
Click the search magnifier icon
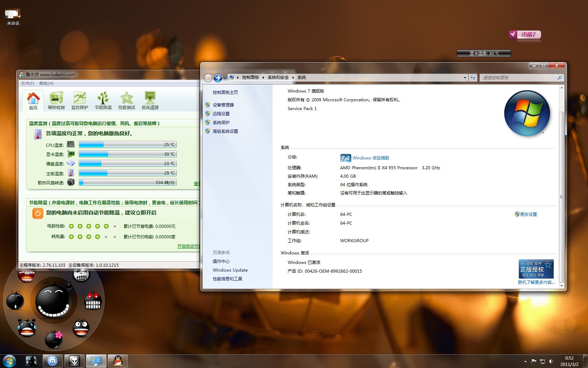click(560, 78)
